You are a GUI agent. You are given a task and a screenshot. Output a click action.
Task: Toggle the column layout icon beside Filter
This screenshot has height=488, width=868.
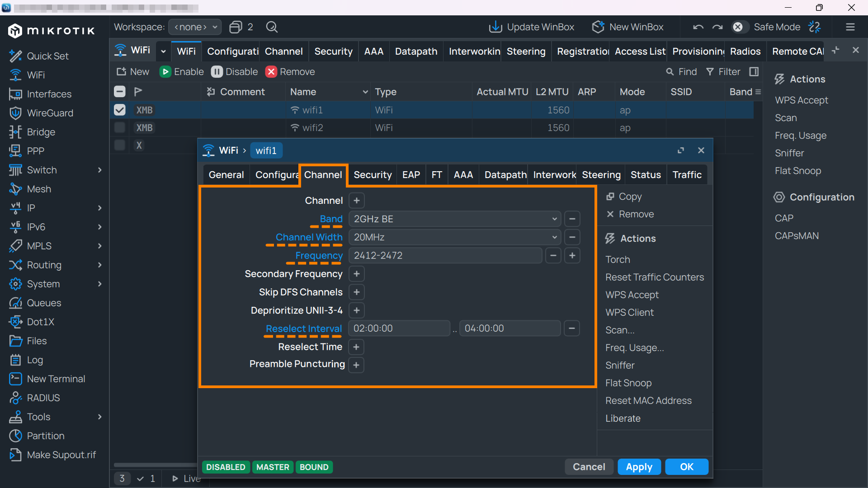pos(754,72)
